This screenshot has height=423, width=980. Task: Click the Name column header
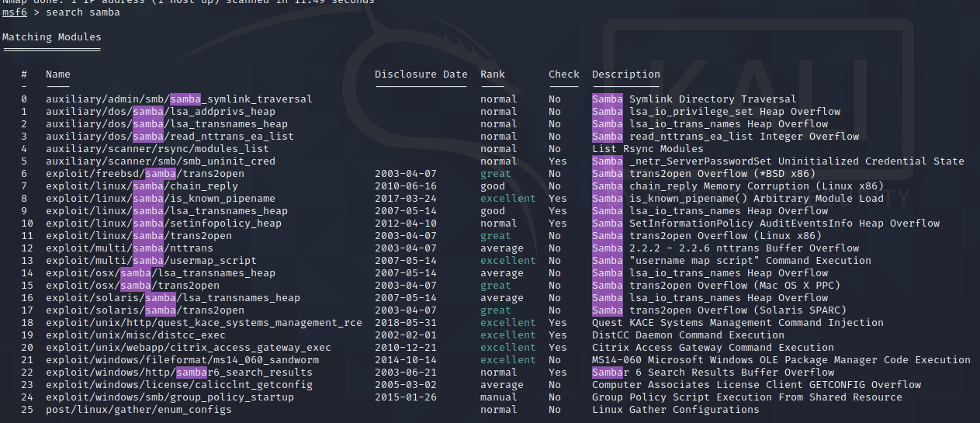[x=58, y=75]
